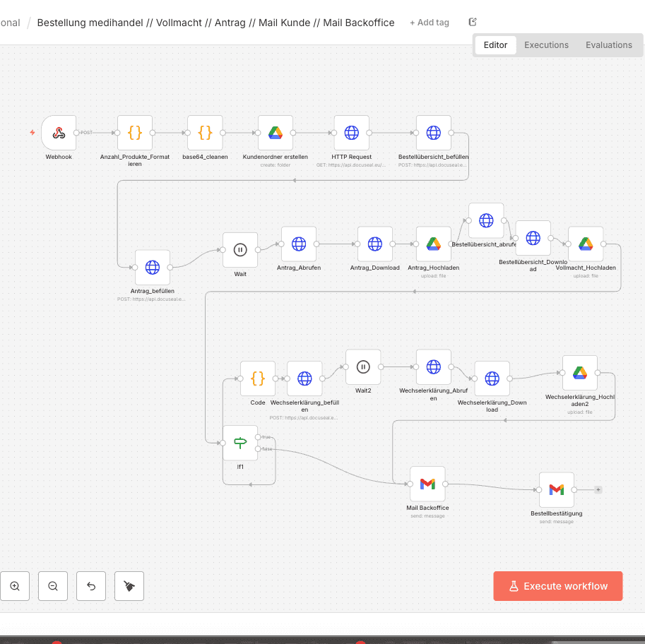Switch to the Executions tab

tap(546, 45)
